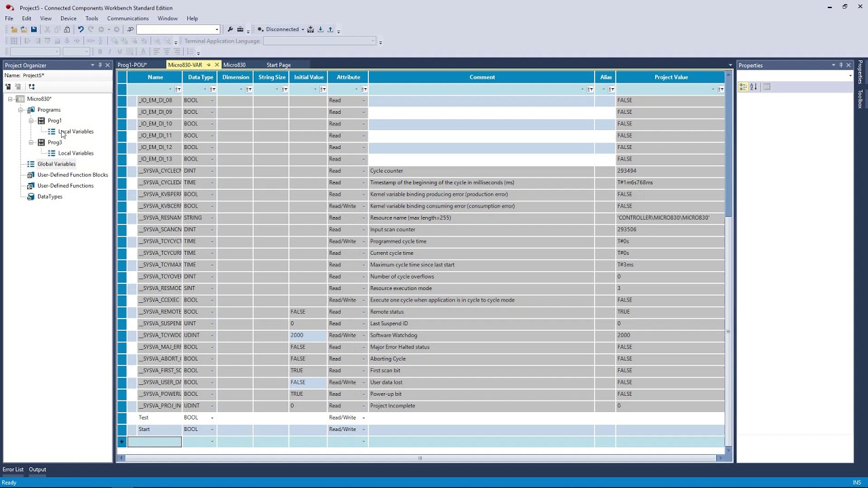Collapse the Programs tree node

[x=20, y=110]
